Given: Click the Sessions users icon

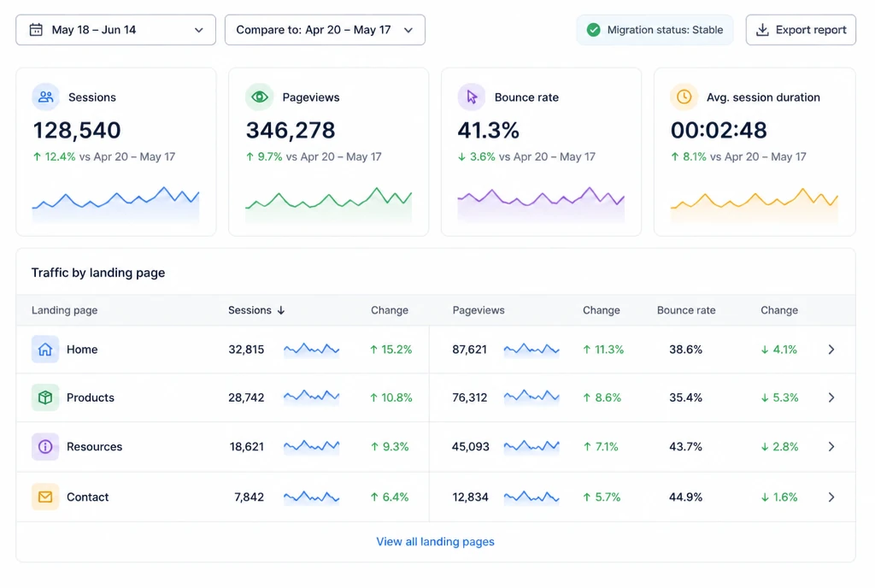Looking at the screenshot, I should pyautogui.click(x=46, y=97).
